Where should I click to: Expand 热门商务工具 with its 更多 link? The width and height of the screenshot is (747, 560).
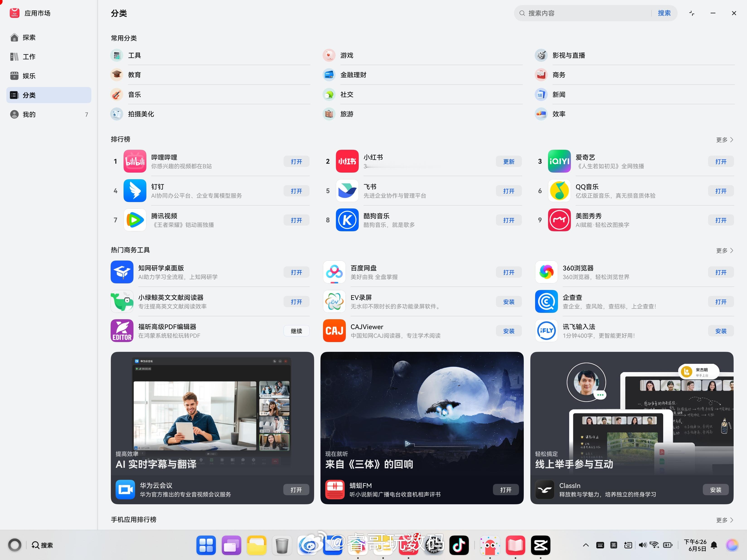724,251
